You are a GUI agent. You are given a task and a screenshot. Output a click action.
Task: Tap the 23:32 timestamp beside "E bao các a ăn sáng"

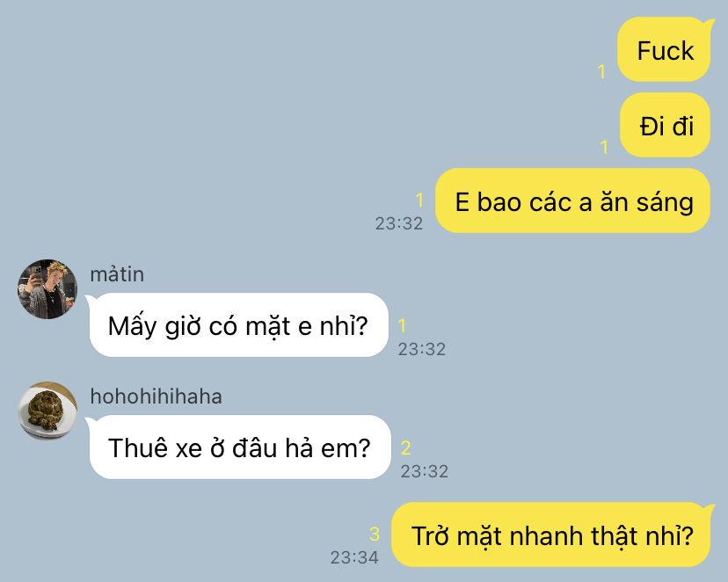click(399, 223)
